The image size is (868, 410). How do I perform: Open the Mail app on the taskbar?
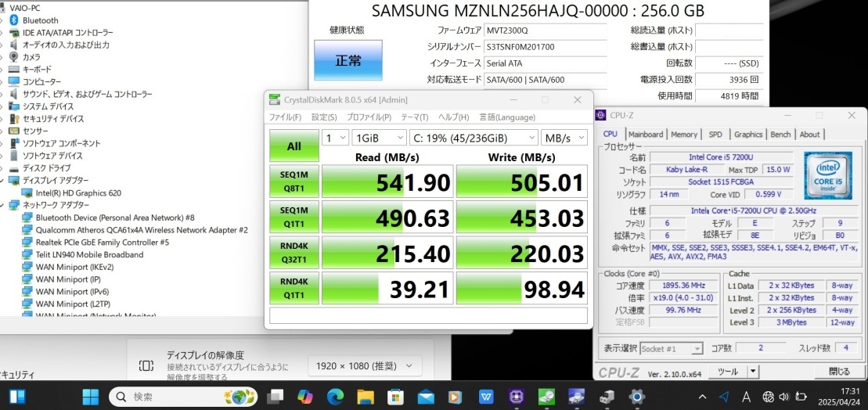click(426, 396)
